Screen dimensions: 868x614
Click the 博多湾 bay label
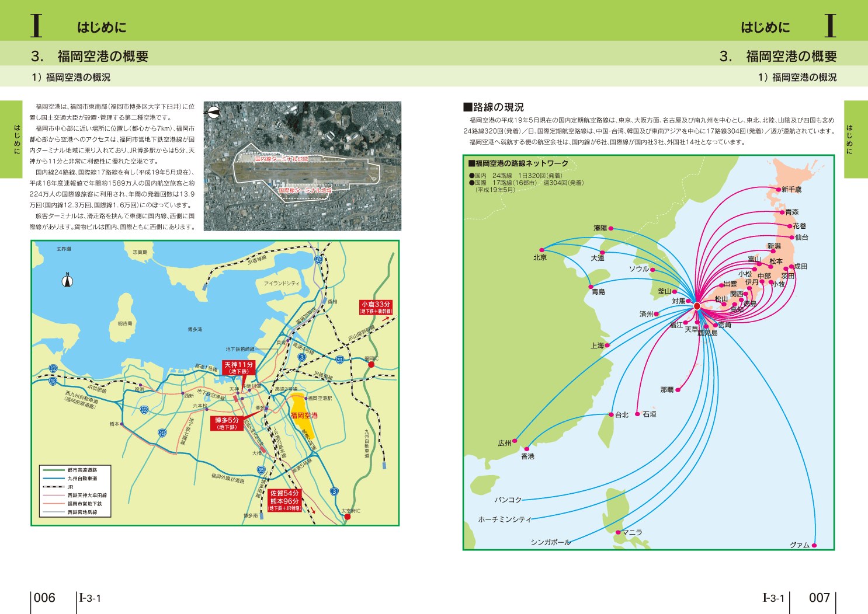point(195,329)
